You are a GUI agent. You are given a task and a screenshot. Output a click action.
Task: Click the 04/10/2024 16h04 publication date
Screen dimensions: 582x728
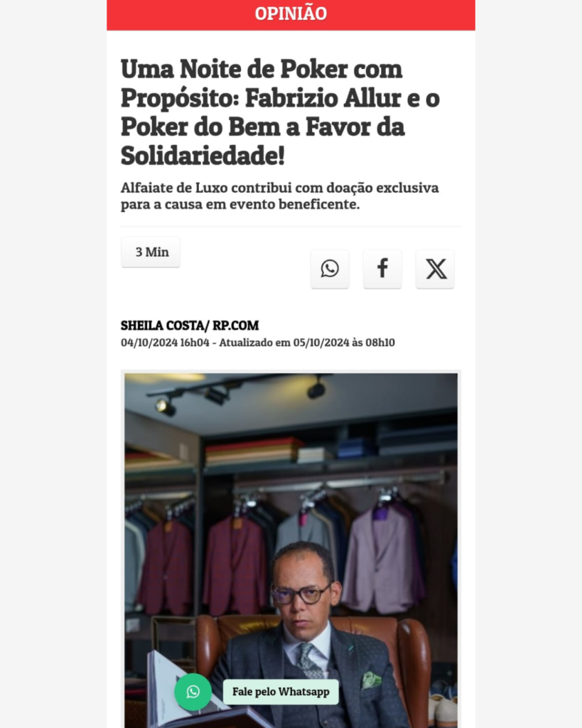tap(166, 343)
